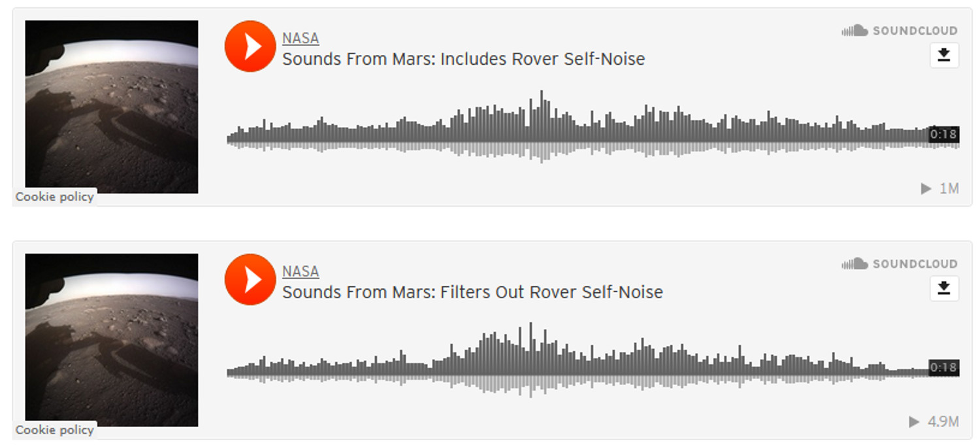Play the Filters Out Rover Self-Noise track

click(250, 279)
